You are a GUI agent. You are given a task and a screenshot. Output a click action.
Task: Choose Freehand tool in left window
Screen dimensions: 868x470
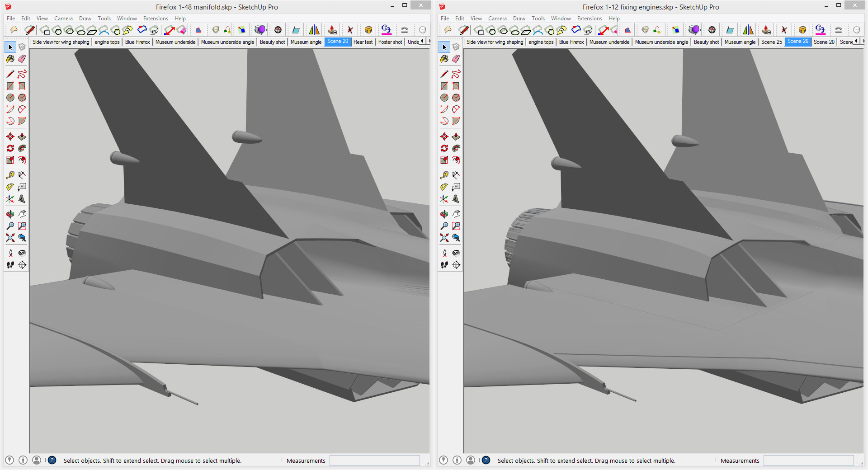tap(22, 74)
